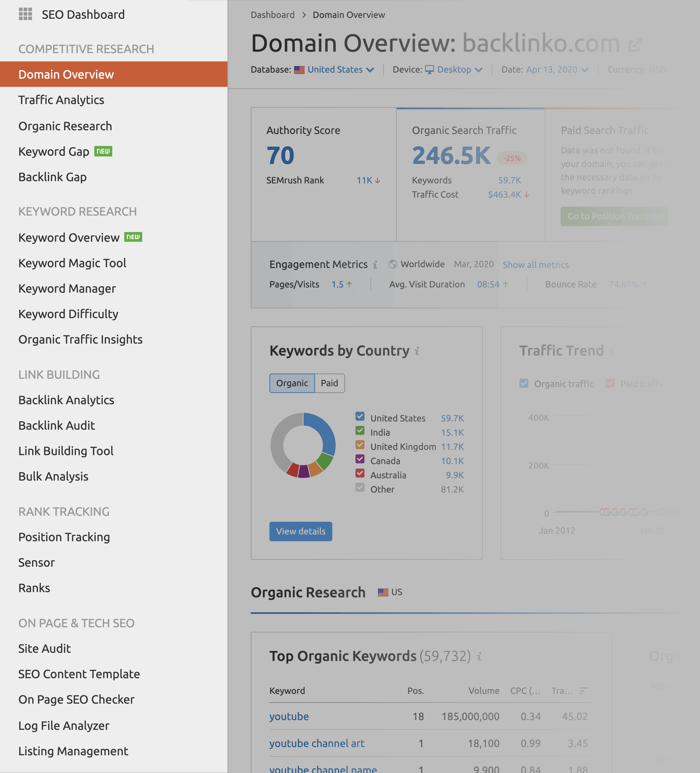
Task: Click the SEMrush Rank down arrow
Action: pyautogui.click(x=378, y=180)
